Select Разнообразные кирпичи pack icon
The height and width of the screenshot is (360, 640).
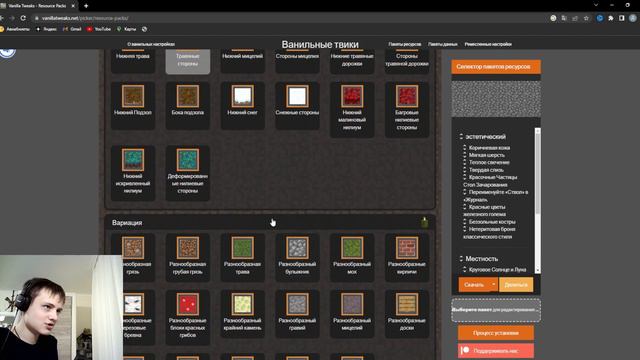407,247
